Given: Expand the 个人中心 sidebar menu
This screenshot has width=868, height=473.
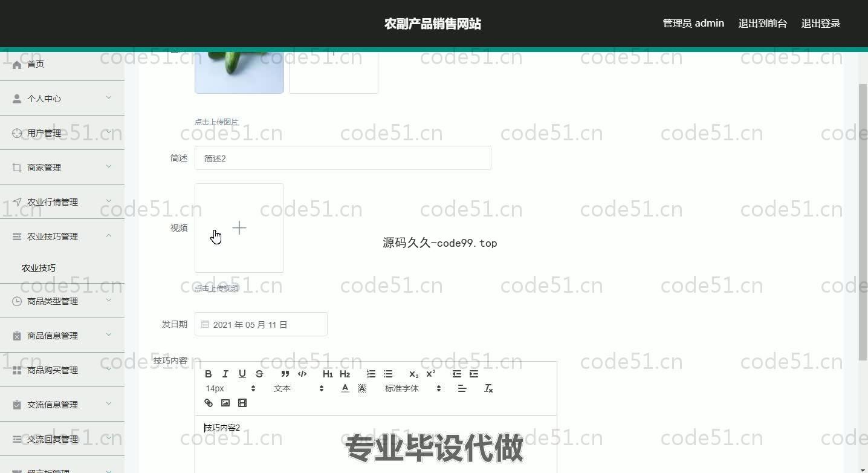Looking at the screenshot, I should 62,98.
